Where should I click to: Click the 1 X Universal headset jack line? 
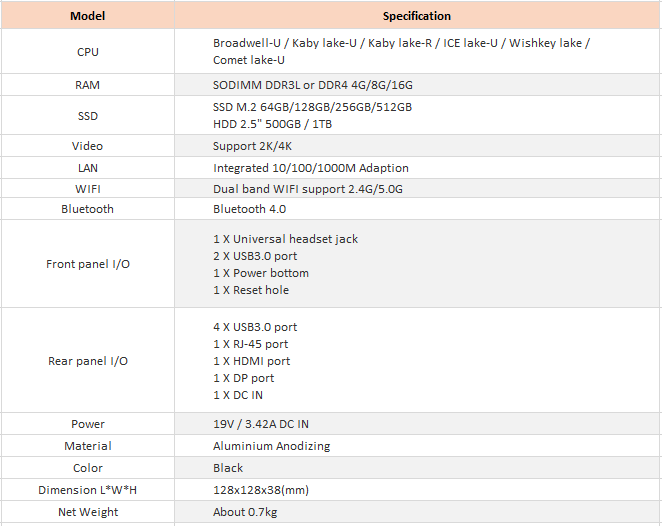point(285,239)
